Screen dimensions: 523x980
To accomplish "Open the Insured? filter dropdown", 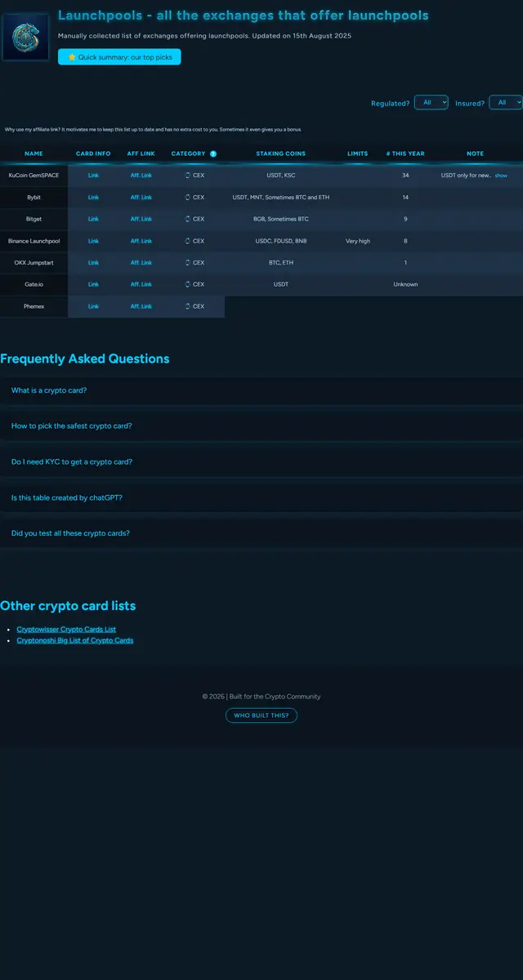I will (x=506, y=102).
